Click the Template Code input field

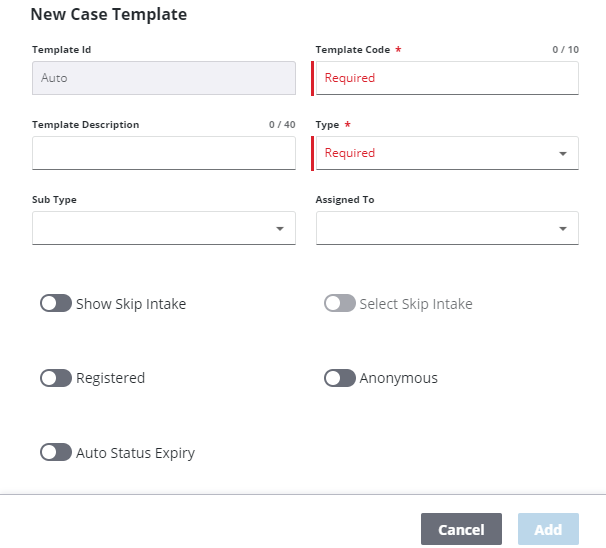tap(446, 78)
